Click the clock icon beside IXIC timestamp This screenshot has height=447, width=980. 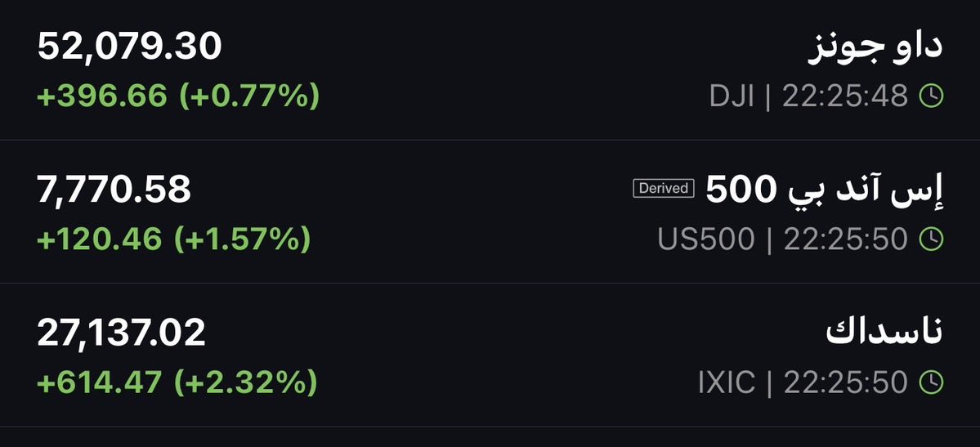[932, 382]
